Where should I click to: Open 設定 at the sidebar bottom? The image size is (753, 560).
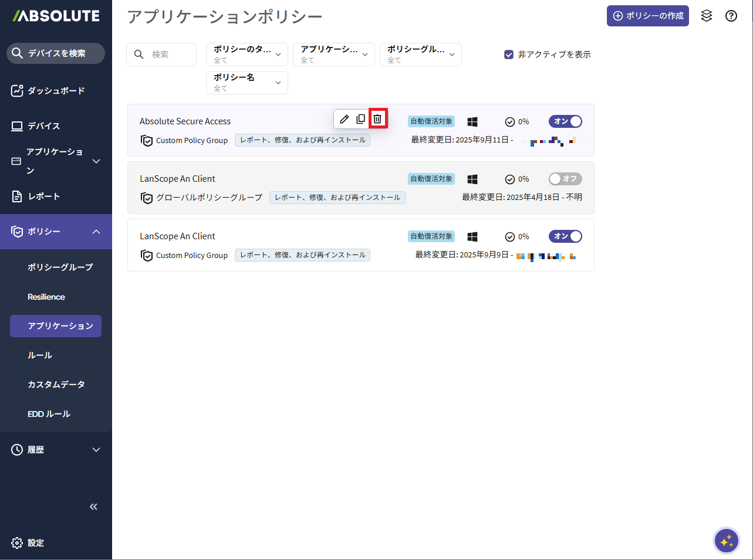click(x=36, y=543)
